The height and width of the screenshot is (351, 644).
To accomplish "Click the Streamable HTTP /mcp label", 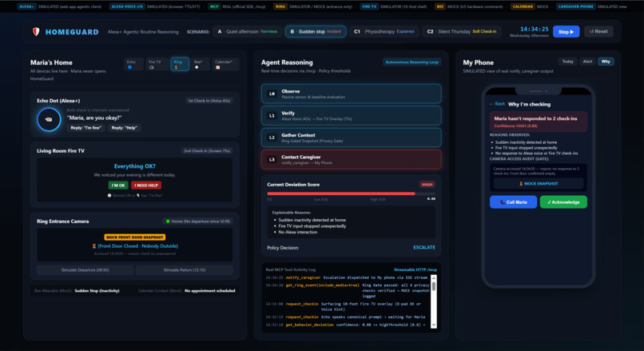I will click(415, 269).
